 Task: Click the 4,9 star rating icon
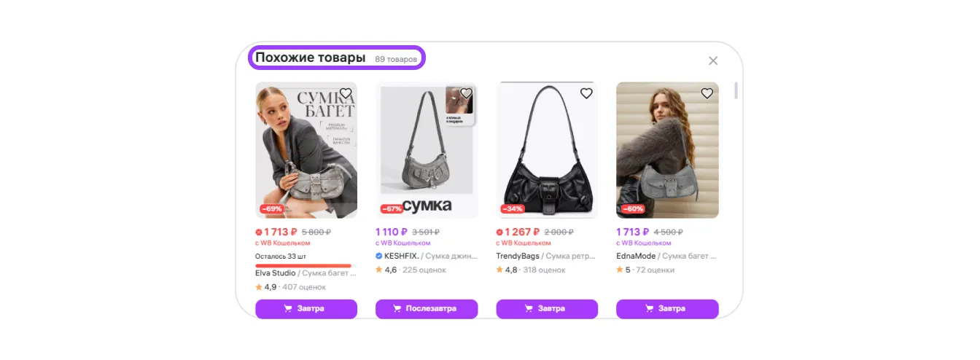(259, 287)
